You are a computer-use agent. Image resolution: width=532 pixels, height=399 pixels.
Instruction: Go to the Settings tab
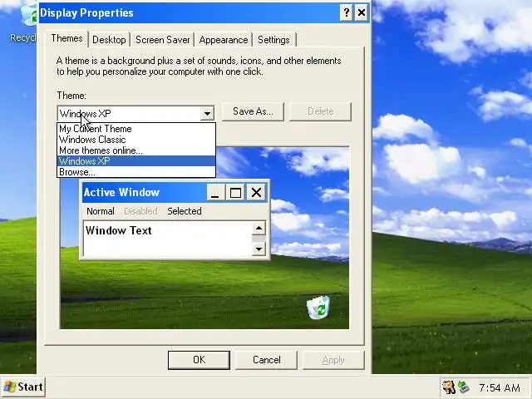coord(273,40)
